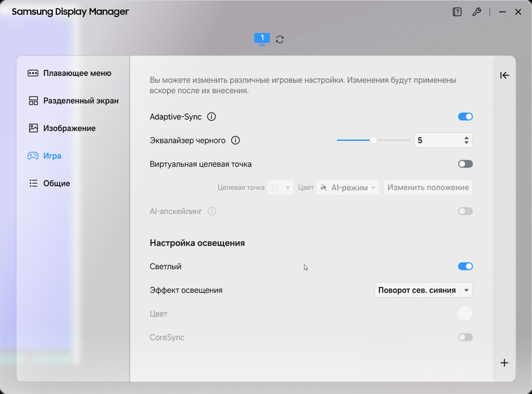Screen dimensions: 532x394
Task: Click the Общие list icon
Action: point(33,183)
